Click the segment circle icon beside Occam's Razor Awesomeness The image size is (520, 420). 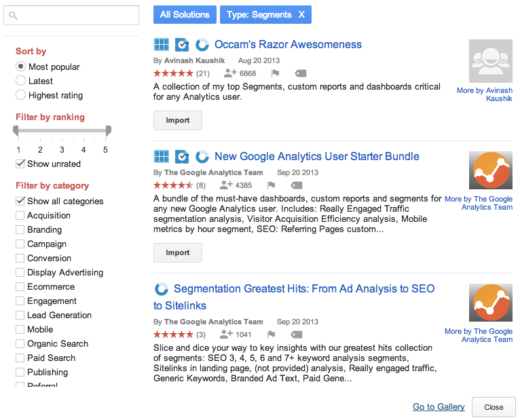click(202, 44)
